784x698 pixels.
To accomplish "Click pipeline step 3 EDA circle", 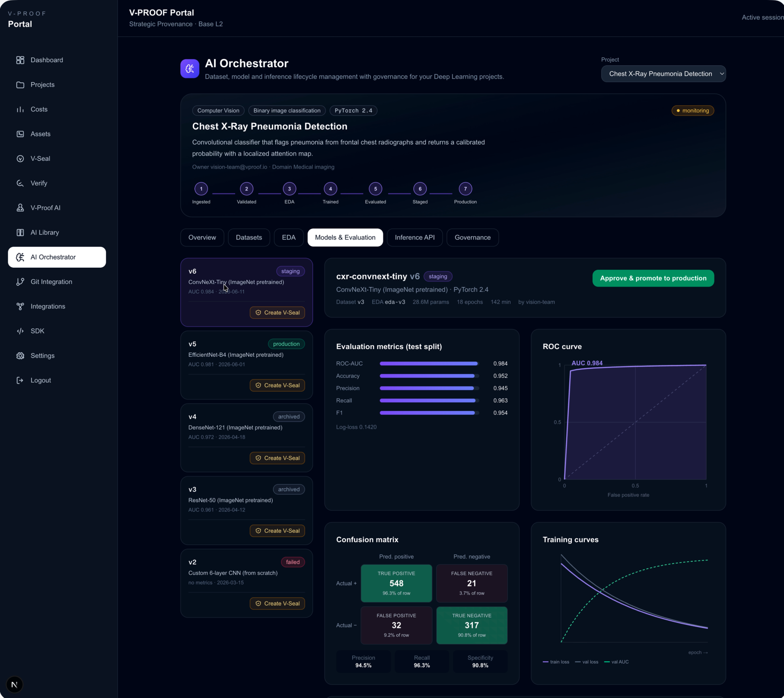I will pyautogui.click(x=290, y=189).
